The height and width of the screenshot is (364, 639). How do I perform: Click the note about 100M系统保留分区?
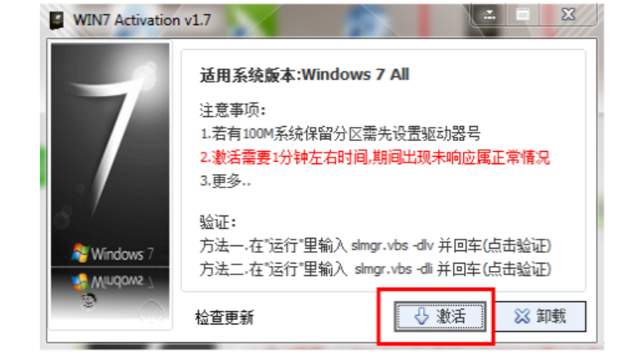(340, 133)
